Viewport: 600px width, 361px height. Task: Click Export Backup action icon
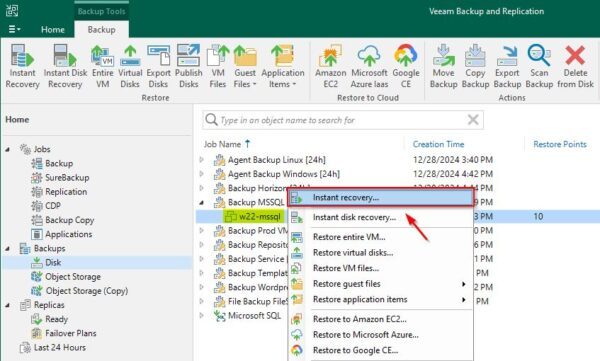[x=507, y=66]
